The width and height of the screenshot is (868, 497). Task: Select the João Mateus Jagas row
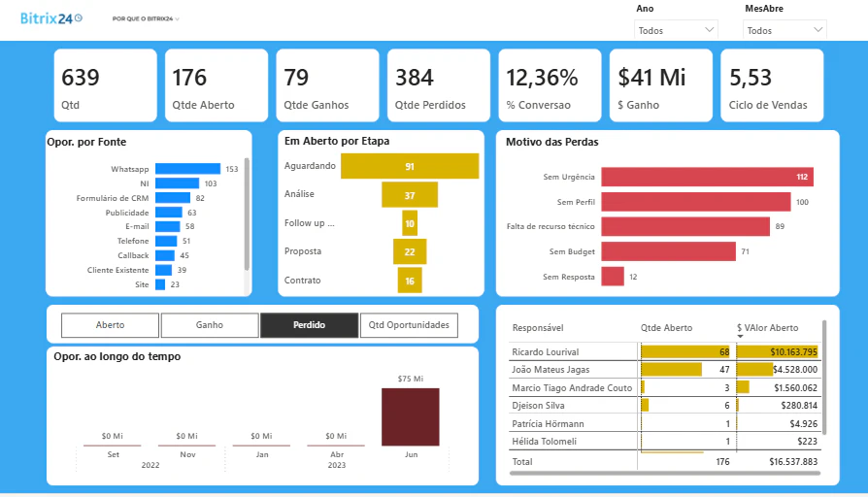point(664,370)
